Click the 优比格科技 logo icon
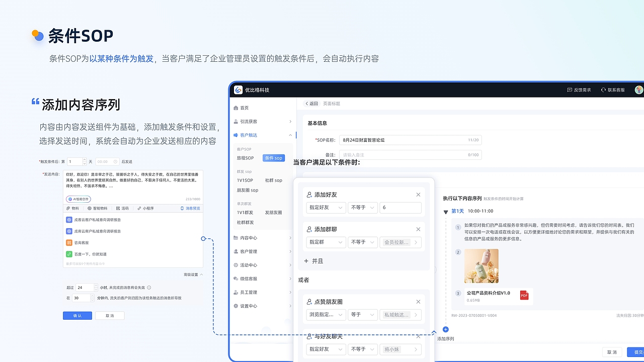This screenshot has width=644, height=362. [238, 90]
